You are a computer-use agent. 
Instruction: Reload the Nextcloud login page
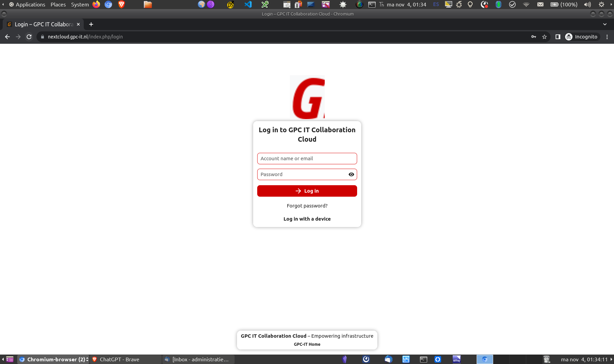point(29,37)
